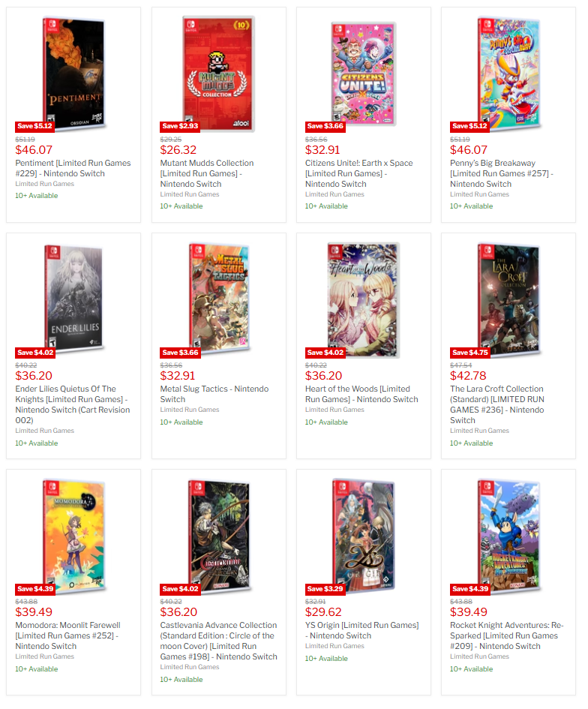Open the Lara Croft Collection cover image
588x709 pixels.
[x=509, y=299]
